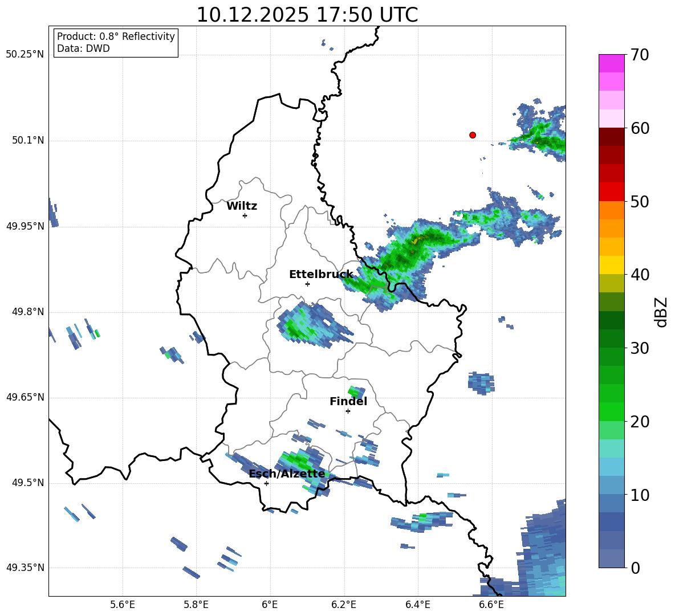Click the 50.25°N latitude label
Screen dimensions: 675x616
tap(25, 55)
